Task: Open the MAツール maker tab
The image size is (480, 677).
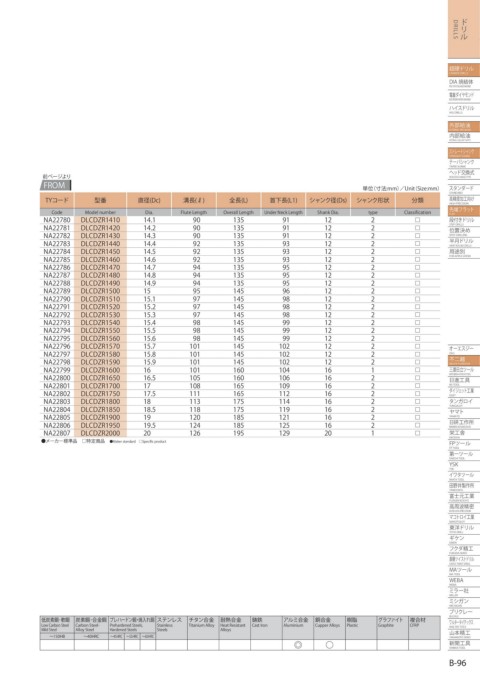Action: click(464, 572)
